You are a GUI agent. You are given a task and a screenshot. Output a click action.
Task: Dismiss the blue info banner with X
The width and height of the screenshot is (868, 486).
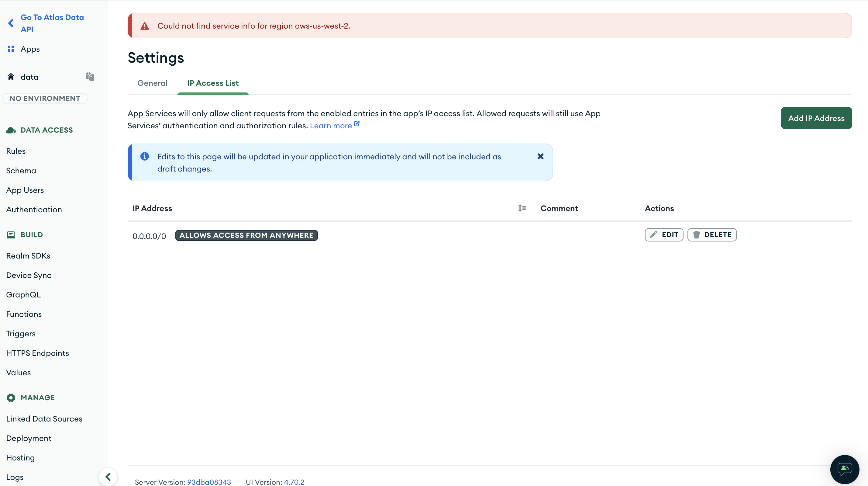[540, 157]
